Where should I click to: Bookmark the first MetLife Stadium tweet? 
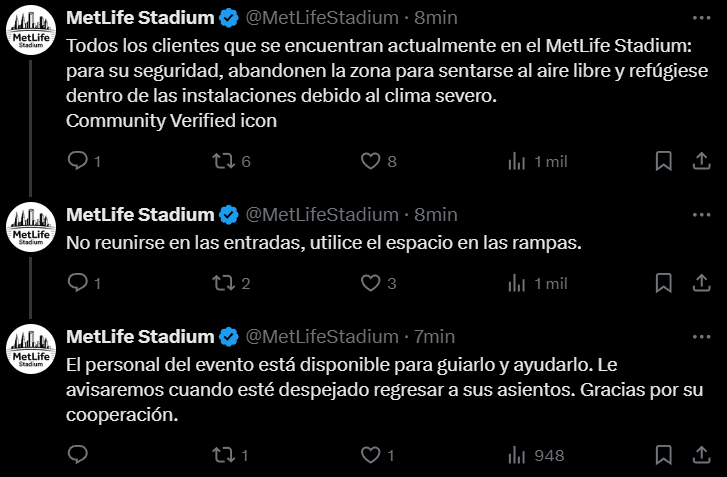click(662, 161)
